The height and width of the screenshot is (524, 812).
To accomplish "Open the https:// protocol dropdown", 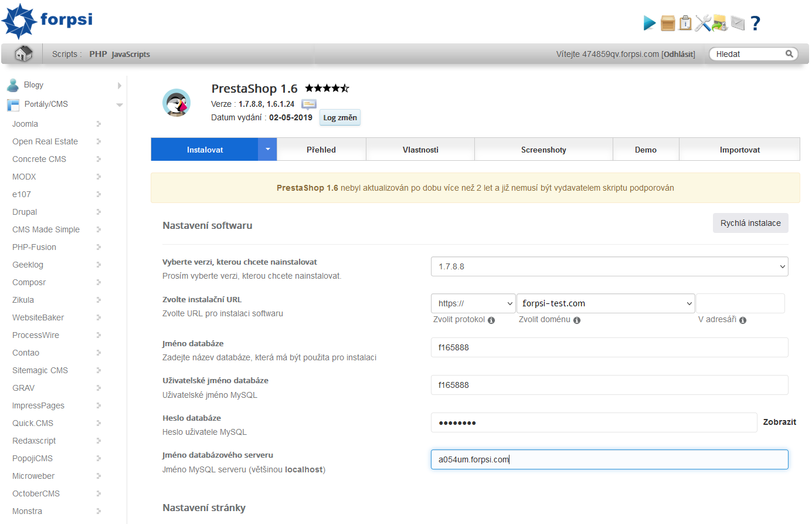I will coord(473,303).
